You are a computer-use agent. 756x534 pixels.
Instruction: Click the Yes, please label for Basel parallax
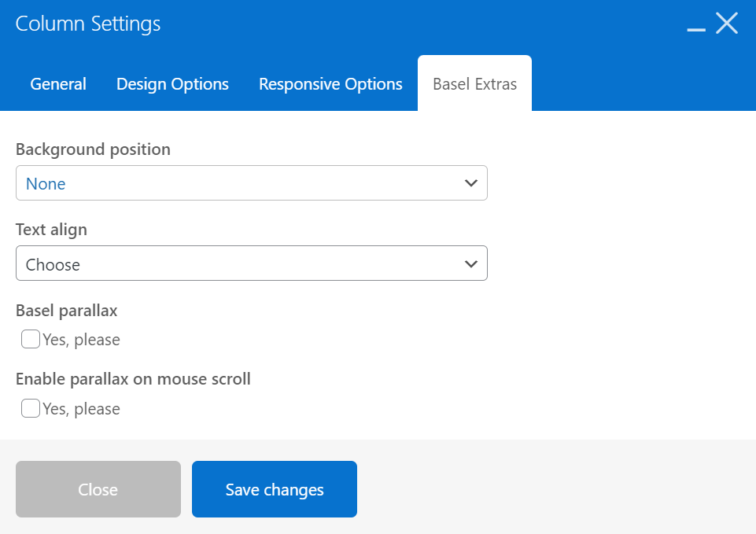(x=79, y=339)
